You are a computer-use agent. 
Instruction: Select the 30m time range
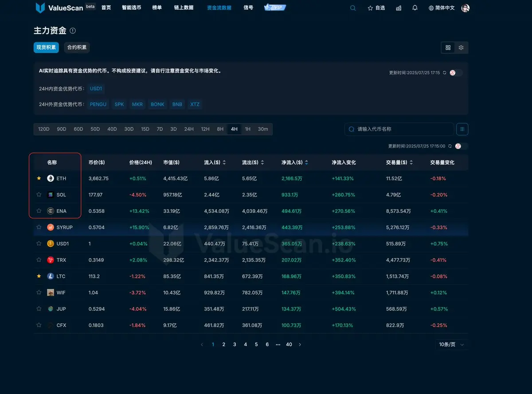click(x=263, y=129)
